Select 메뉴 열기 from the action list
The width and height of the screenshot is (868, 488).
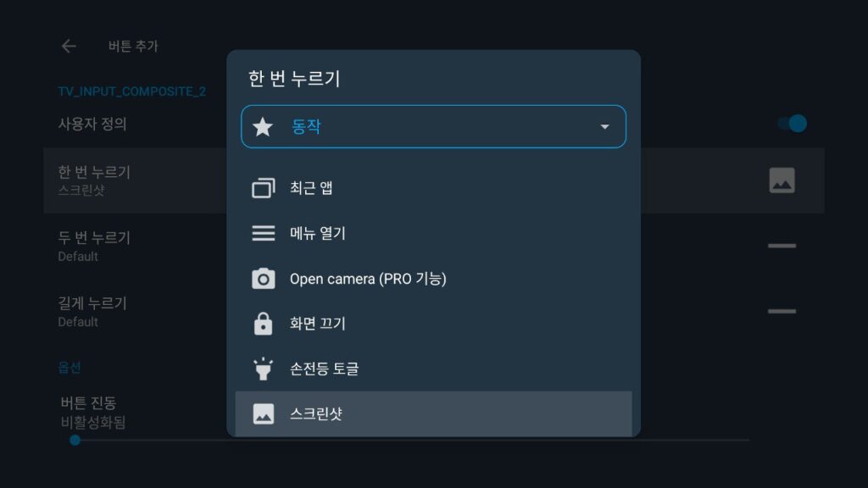click(x=433, y=233)
